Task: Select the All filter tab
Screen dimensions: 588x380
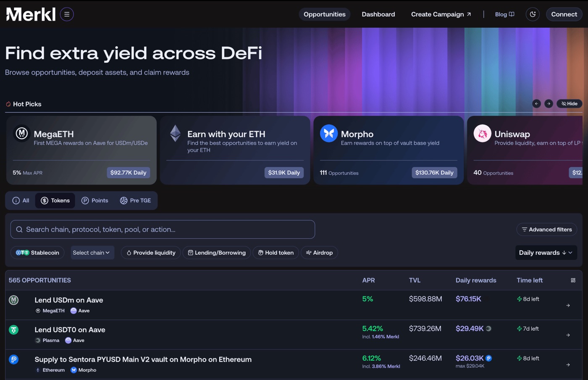Action: [x=21, y=201]
